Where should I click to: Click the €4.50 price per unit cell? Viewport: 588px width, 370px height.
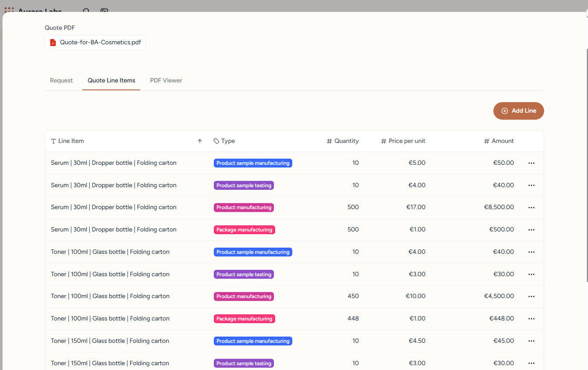[417, 341]
